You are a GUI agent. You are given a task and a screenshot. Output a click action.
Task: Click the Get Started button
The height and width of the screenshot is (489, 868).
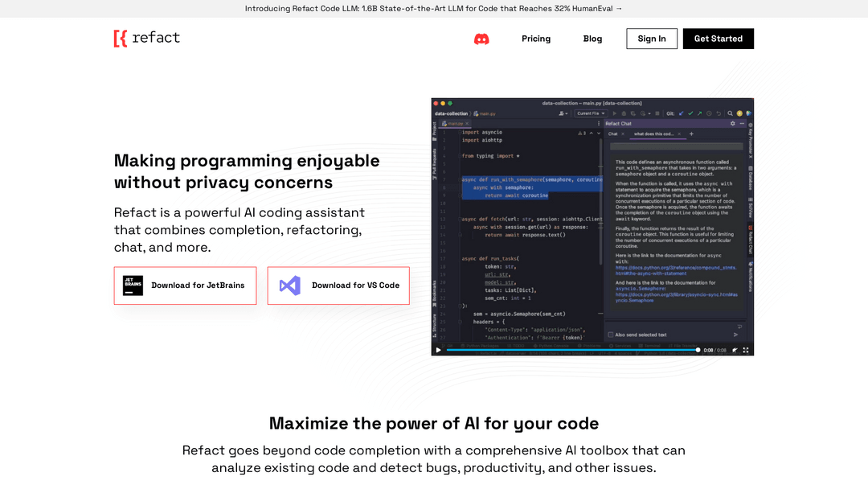click(718, 39)
